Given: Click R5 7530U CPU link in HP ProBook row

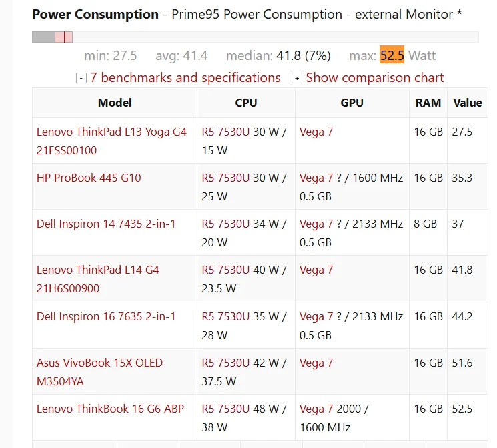Looking at the screenshot, I should click(x=225, y=178).
